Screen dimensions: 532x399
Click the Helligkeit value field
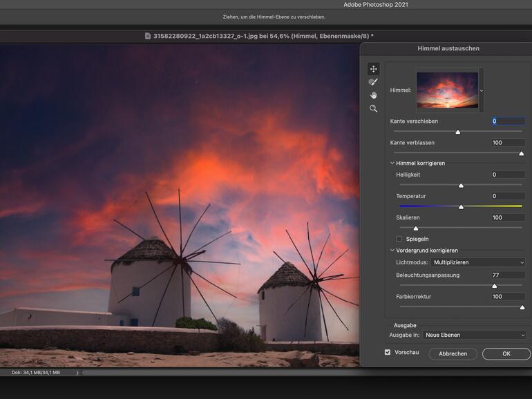(x=509, y=175)
